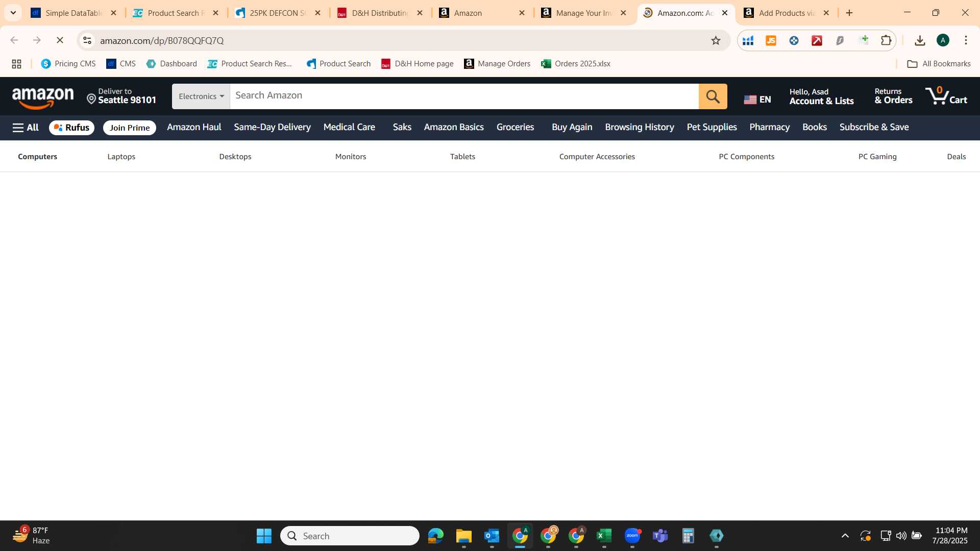
Task: Click the Search Amazon input field
Action: (464, 96)
